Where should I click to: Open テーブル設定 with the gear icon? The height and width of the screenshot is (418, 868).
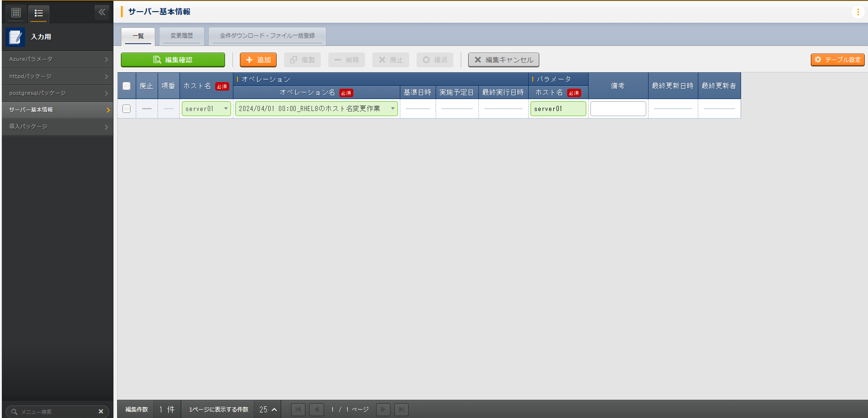(x=837, y=59)
